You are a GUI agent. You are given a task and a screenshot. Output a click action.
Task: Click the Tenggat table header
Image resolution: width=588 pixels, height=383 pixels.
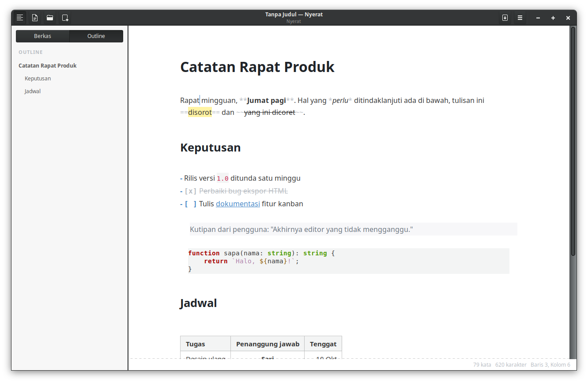tap(323, 344)
